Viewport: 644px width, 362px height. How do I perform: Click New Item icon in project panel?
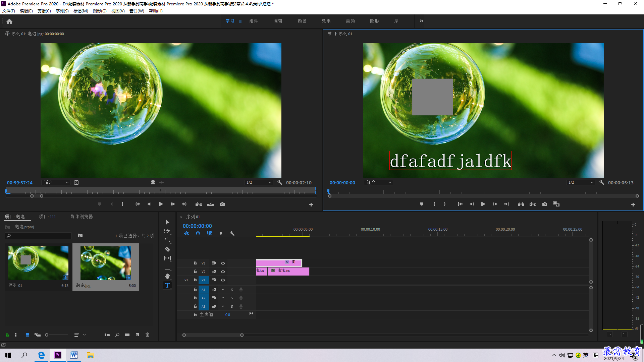138,335
